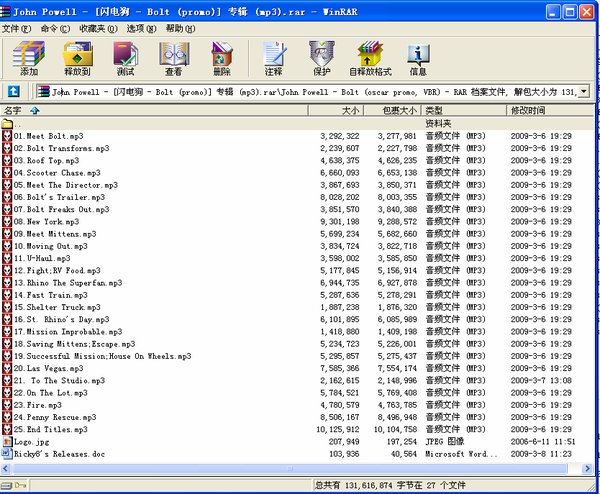The image size is (600, 494).
Task: Select file 14.Fast Train.mp3
Action: coord(51,295)
